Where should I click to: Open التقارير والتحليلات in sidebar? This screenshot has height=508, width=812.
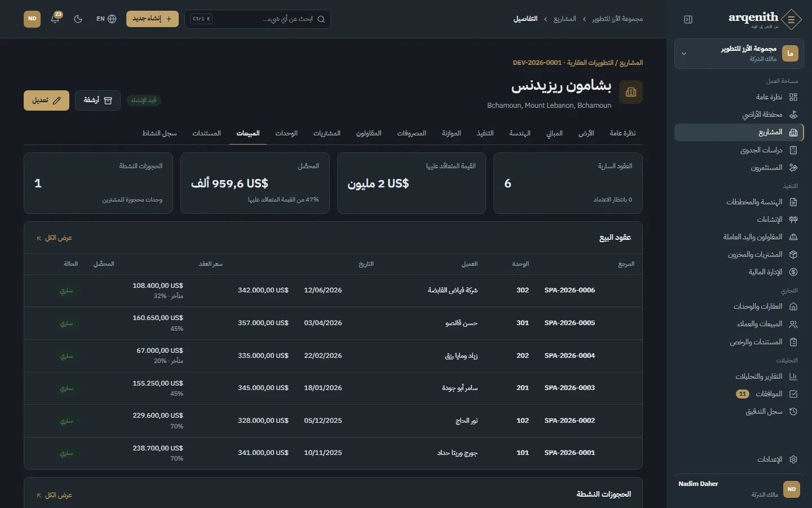pyautogui.click(x=739, y=376)
